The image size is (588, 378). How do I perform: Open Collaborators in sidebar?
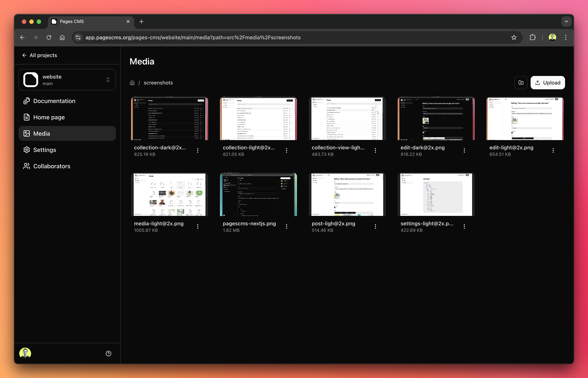(51, 166)
